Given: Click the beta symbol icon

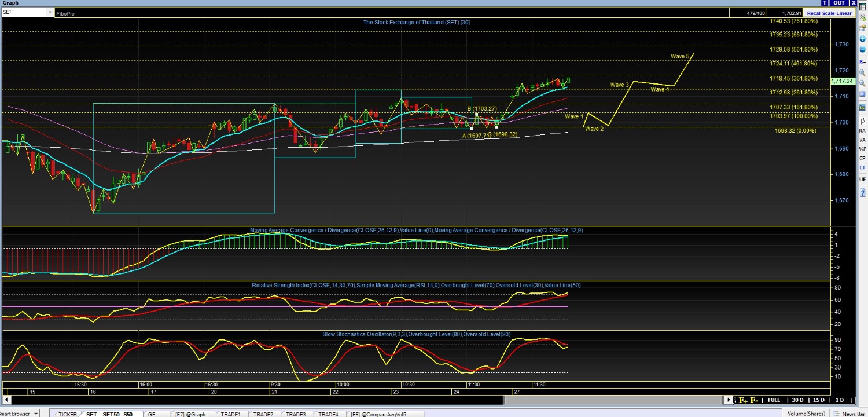Looking at the screenshot, I should pos(862,122).
